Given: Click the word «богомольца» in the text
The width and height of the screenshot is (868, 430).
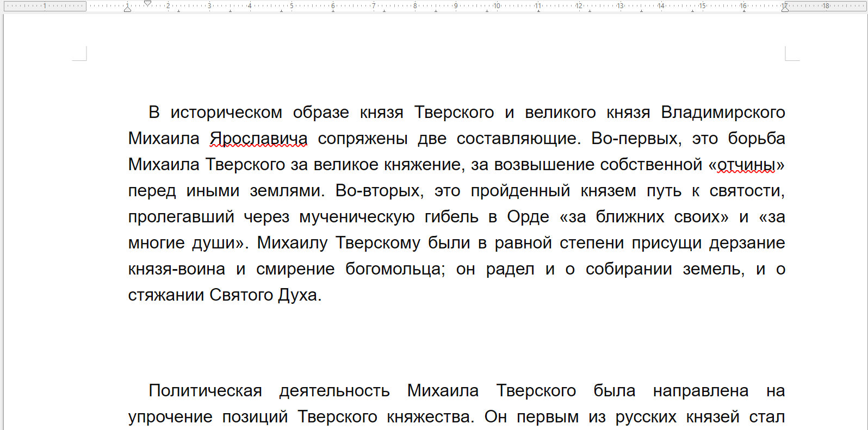Looking at the screenshot, I should (394, 269).
